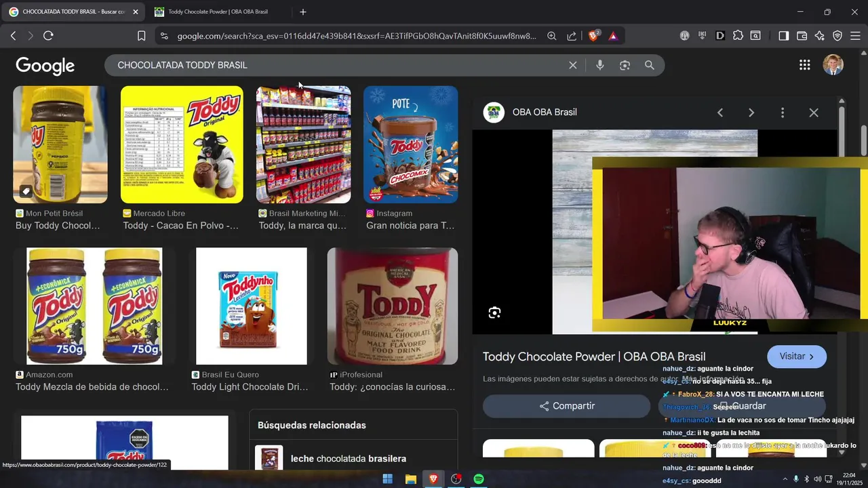This screenshot has width=868, height=488.
Task: Show the previous image in preview panel
Action: tap(720, 113)
